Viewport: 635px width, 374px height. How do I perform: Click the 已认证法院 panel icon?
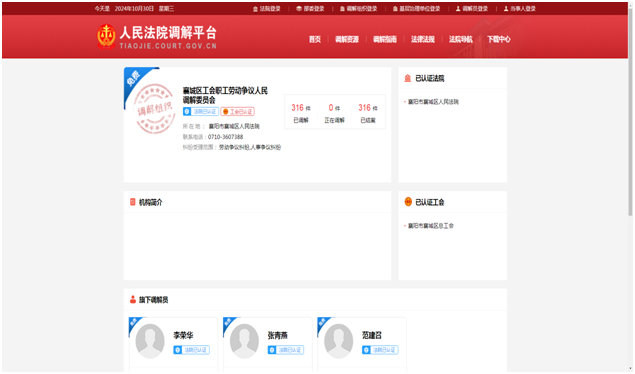pyautogui.click(x=408, y=78)
